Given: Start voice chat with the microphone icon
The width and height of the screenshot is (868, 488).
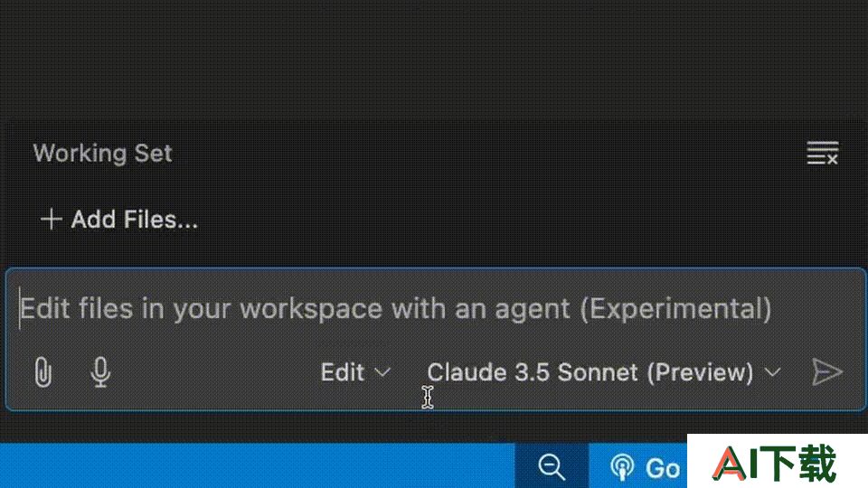Looking at the screenshot, I should tap(100, 371).
